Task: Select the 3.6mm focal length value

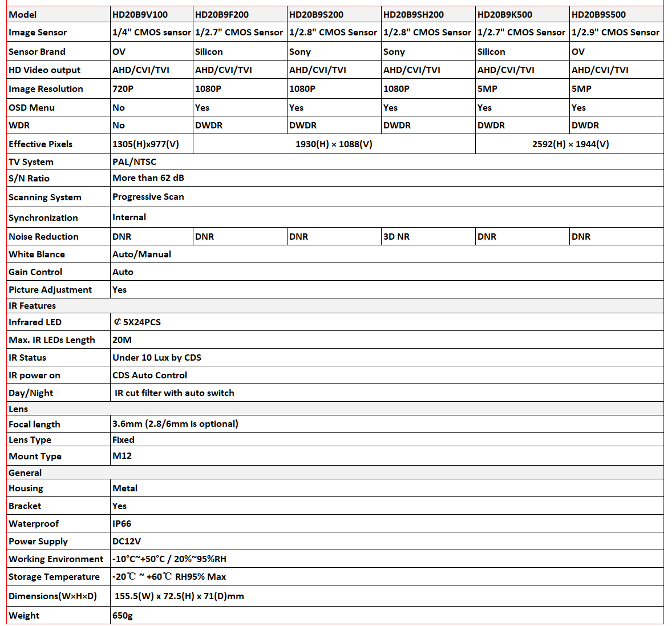Action: pos(175,424)
